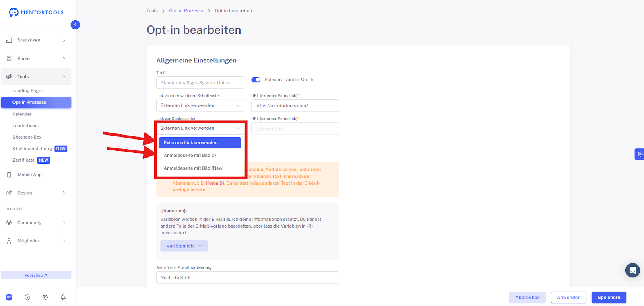Open the RP user avatar

click(9, 297)
